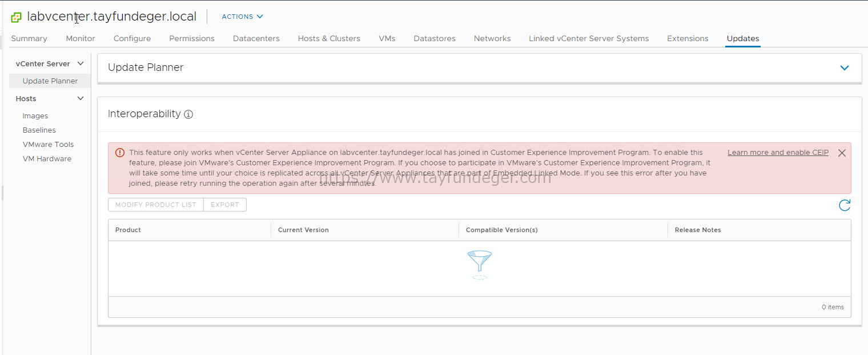Viewport: 868px width, 355px height.
Task: Click the Update Planner panel heading
Action: (x=146, y=67)
